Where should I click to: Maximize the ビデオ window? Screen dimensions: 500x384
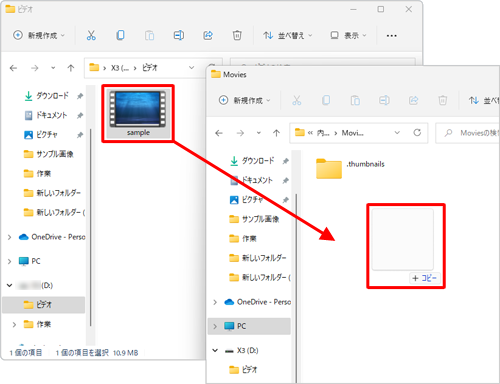(381, 9)
